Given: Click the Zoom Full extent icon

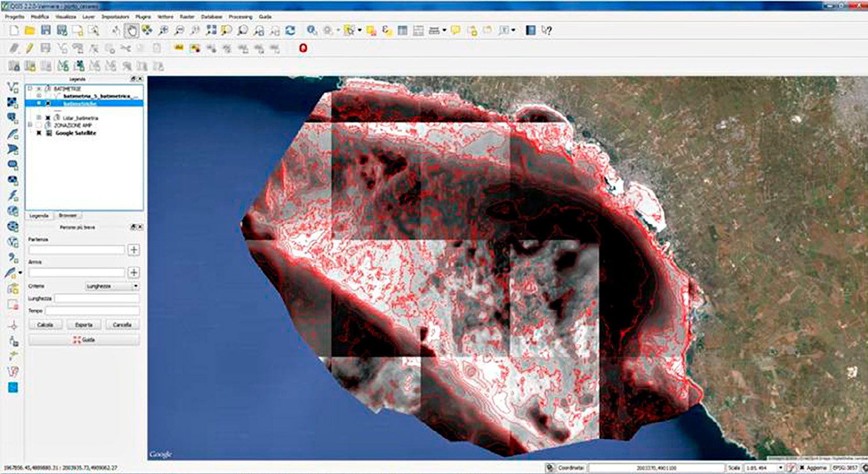Looking at the screenshot, I should [211, 30].
